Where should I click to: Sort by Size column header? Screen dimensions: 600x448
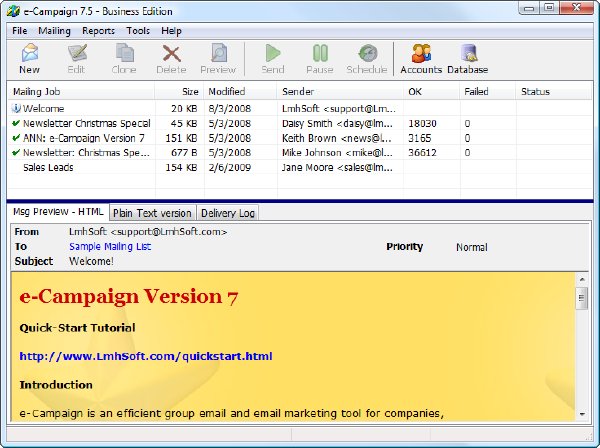click(x=179, y=91)
